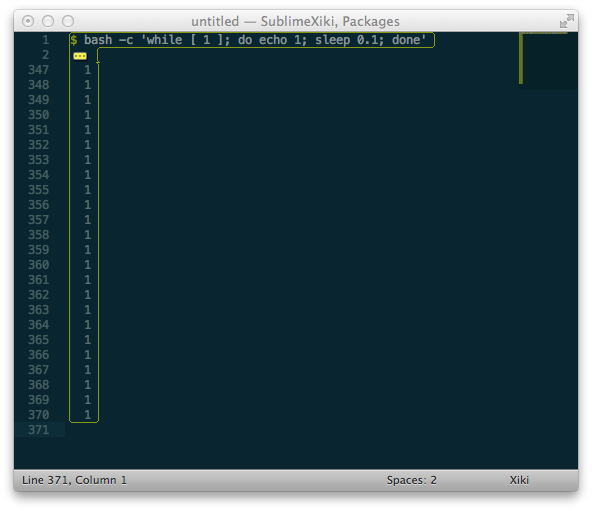Expand the folded yellow ellipsis marker on line 2
Image resolution: width=592 pixels, height=511 pixels.
pyautogui.click(x=80, y=56)
